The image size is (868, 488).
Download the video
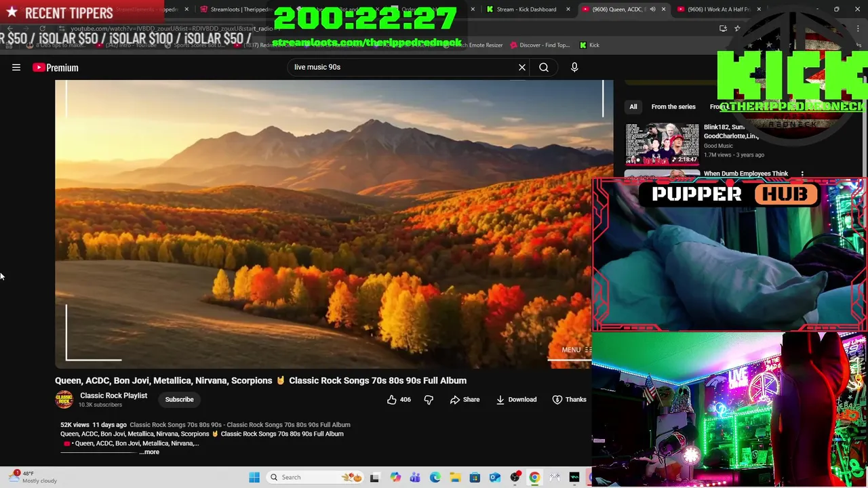click(x=516, y=399)
